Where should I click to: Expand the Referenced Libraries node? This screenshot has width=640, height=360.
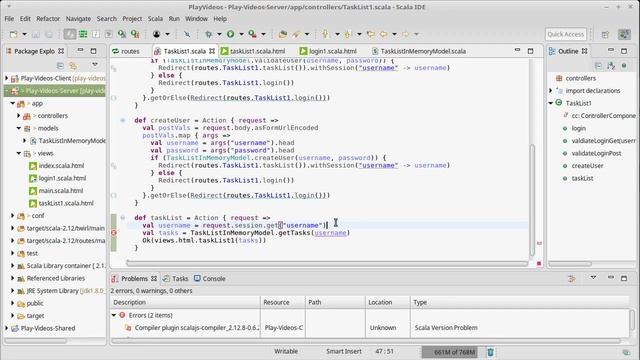point(13,278)
